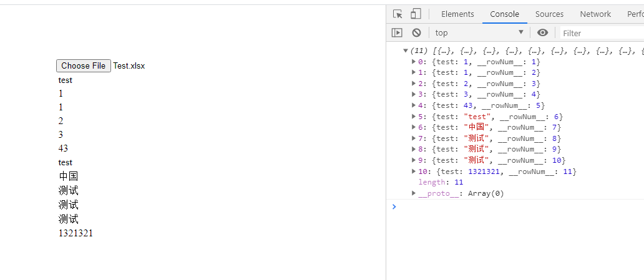Expand the __proto__: Array(0) entry
Viewport: 644px width, 280px height.
pos(414,193)
